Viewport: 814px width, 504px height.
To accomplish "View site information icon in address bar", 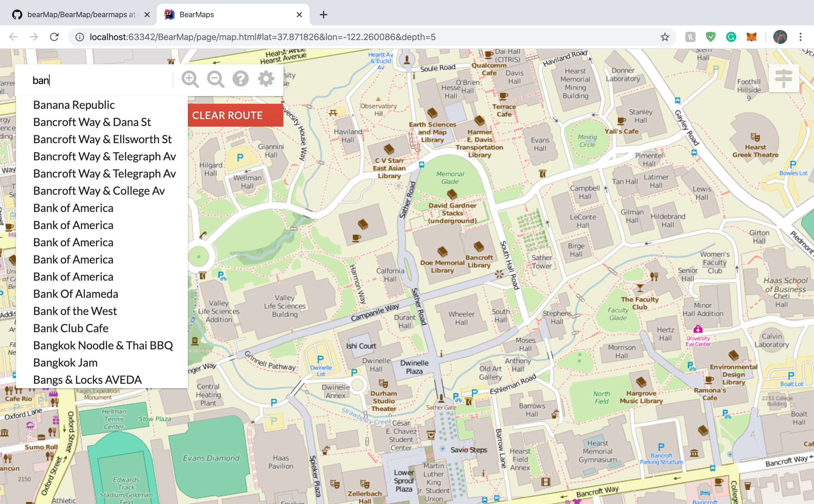I will tap(80, 37).
